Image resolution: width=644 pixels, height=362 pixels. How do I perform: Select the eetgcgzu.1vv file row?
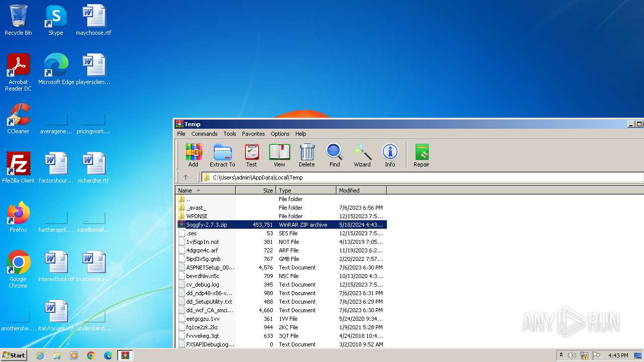click(281, 319)
